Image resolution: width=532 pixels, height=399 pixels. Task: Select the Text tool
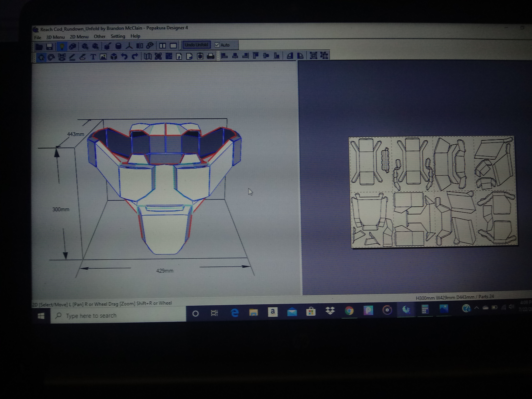pyautogui.click(x=93, y=57)
